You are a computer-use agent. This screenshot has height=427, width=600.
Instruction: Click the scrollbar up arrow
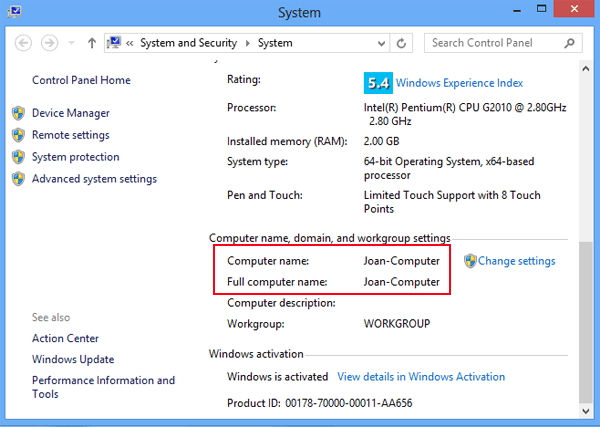[586, 69]
